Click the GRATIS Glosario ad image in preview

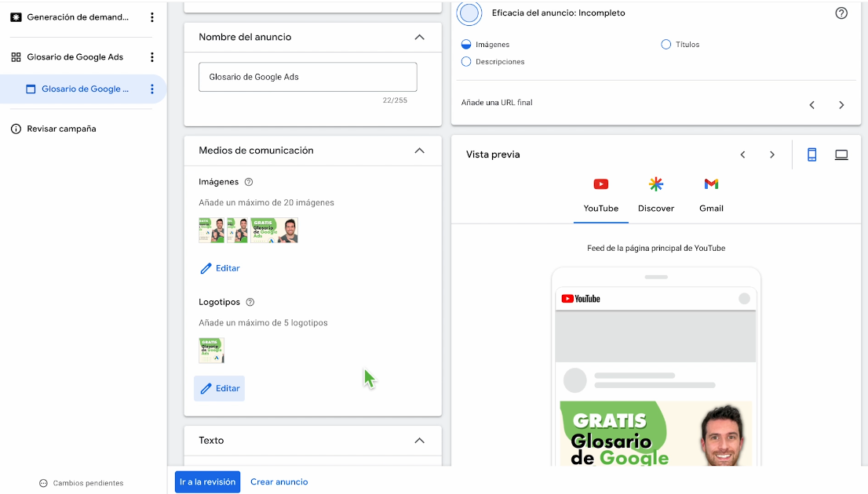tap(656, 433)
